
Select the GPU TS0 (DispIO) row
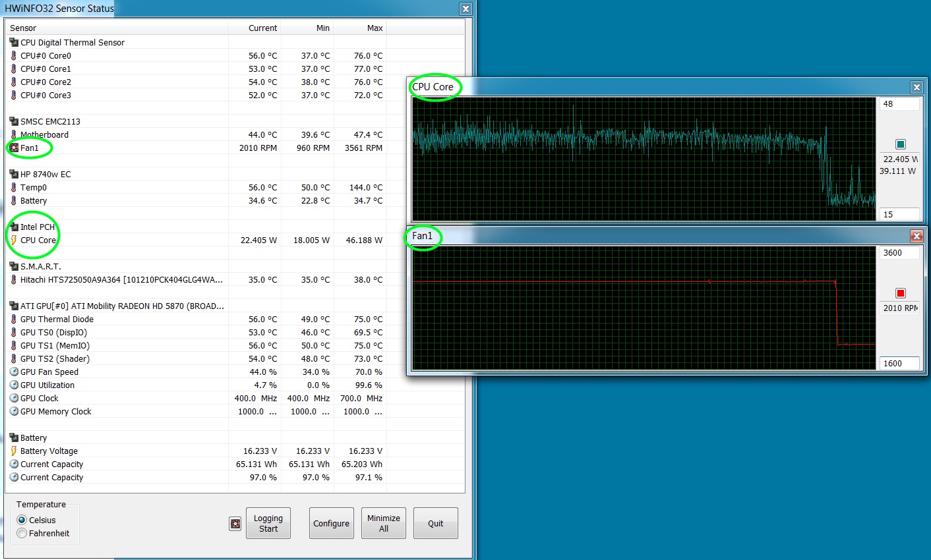click(235, 332)
